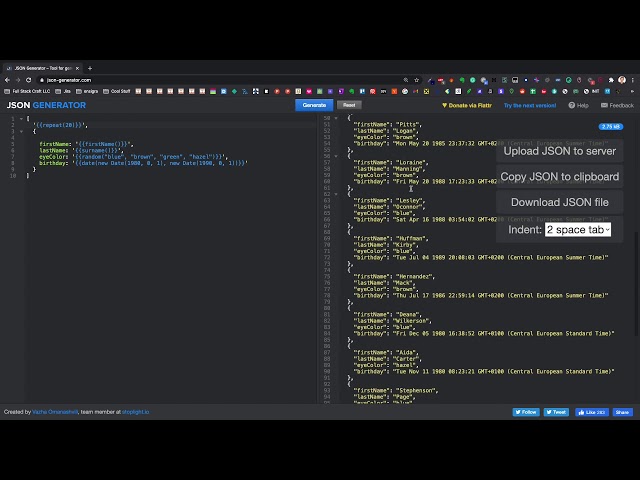Click output text "firstName": "Loraine"
Screen dimensions: 640x480
click(391, 162)
